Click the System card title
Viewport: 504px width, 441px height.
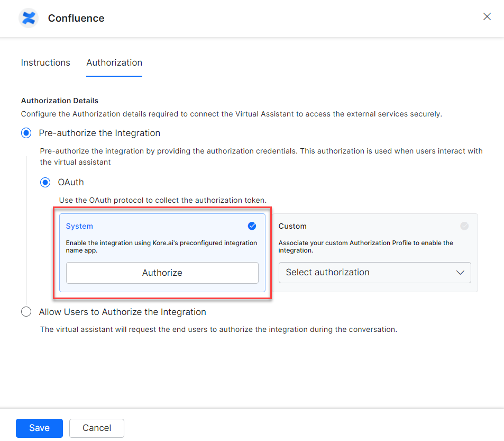pyautogui.click(x=79, y=226)
